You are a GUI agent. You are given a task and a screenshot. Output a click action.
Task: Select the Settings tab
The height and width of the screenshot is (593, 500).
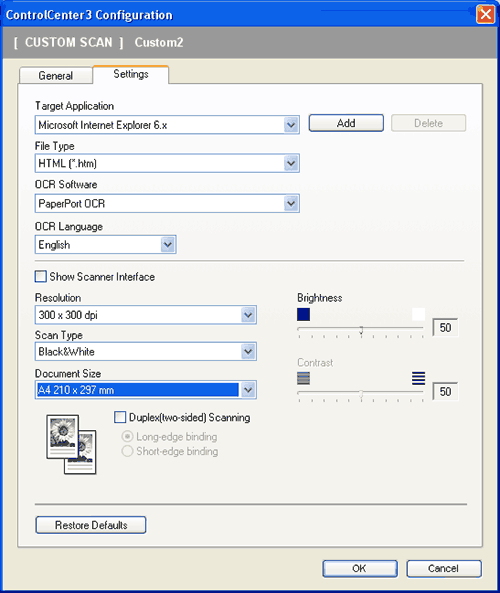click(x=131, y=74)
